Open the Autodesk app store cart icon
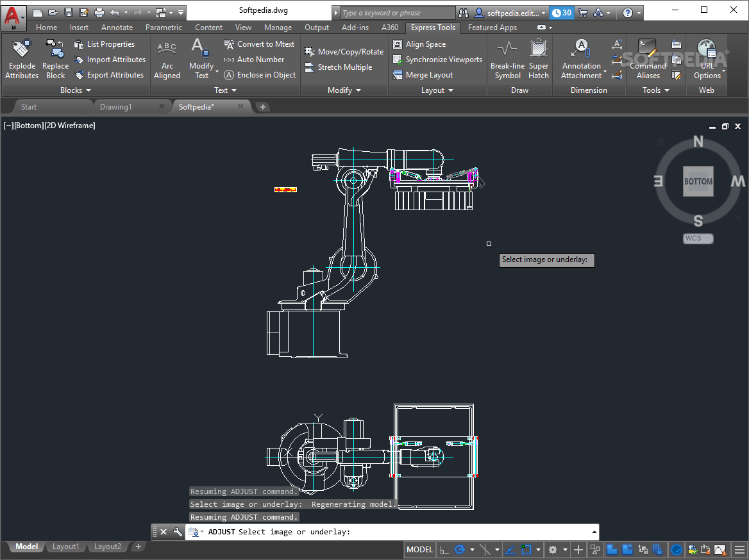This screenshot has width=749, height=560. [x=582, y=13]
